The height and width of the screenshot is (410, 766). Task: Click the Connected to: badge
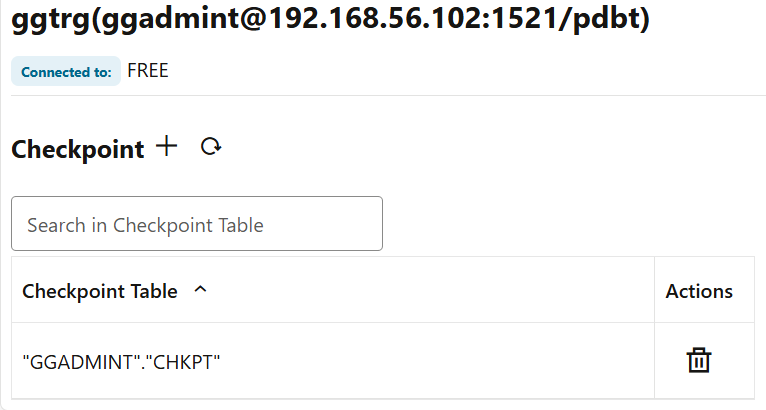click(x=66, y=72)
